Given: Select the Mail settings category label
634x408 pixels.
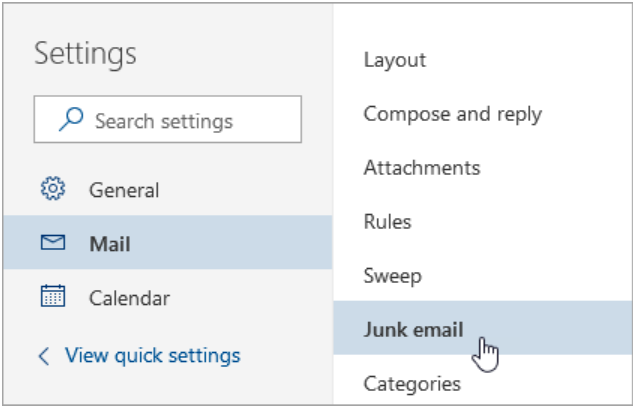Looking at the screenshot, I should point(110,243).
